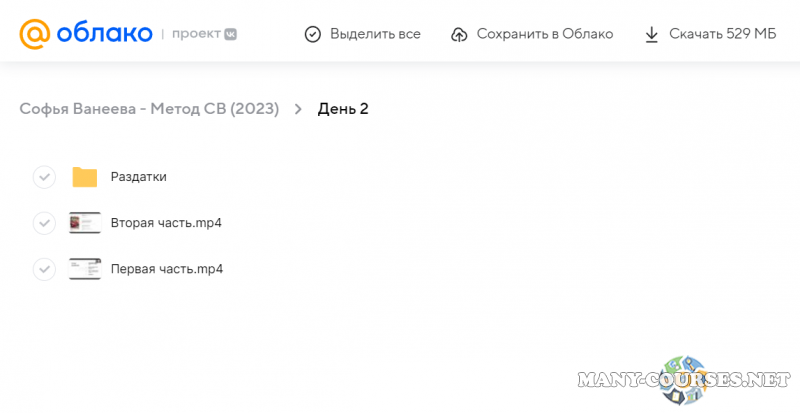Click the Первая часть.mp4 video thumbnail
Image resolution: width=800 pixels, height=413 pixels.
[x=85, y=269]
